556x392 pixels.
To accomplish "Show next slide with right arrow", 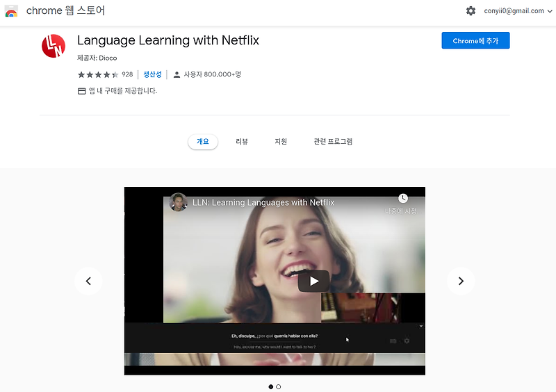I will click(461, 281).
